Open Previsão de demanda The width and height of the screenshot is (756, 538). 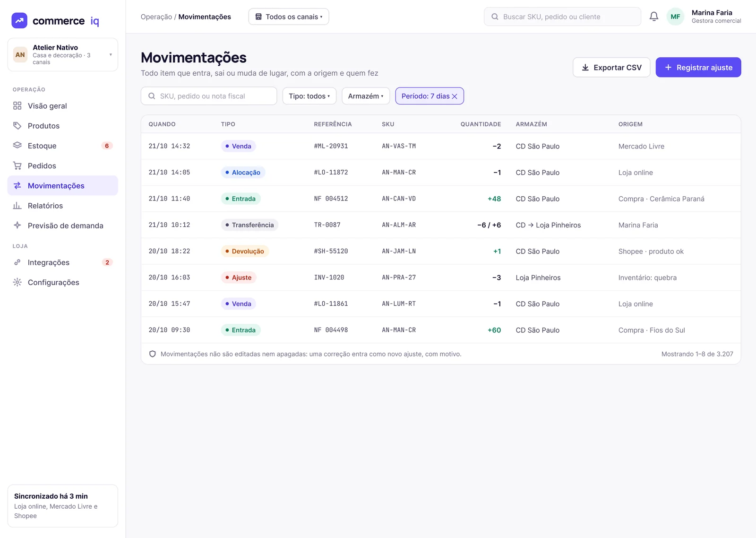(62, 226)
